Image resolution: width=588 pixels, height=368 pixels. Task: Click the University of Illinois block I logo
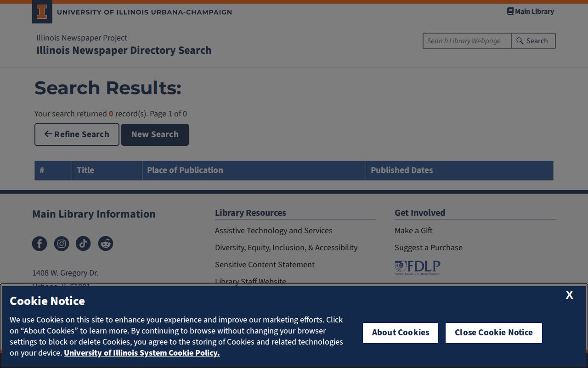pos(42,12)
